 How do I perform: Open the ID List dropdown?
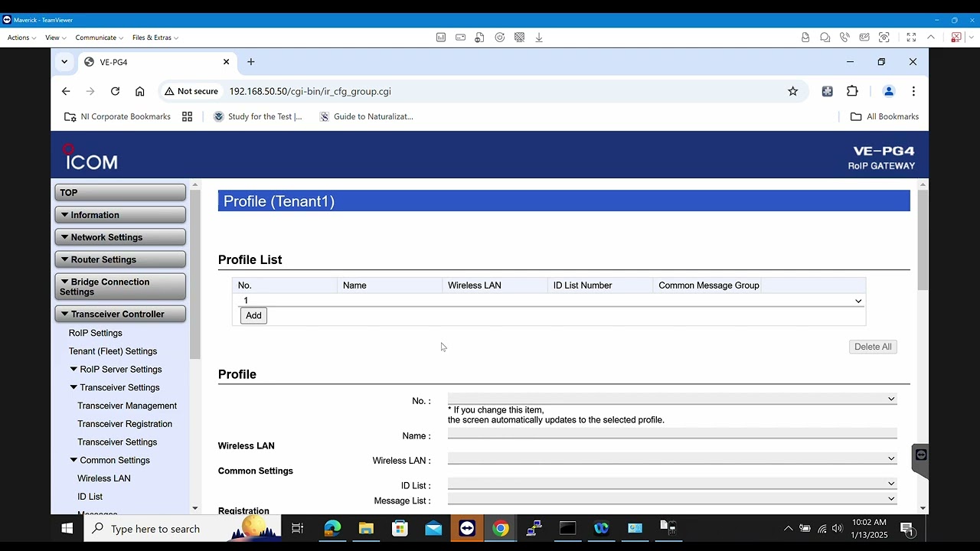click(672, 484)
